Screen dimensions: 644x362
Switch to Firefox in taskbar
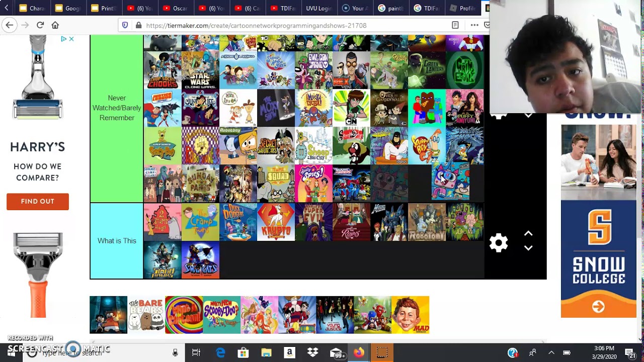coord(359,353)
